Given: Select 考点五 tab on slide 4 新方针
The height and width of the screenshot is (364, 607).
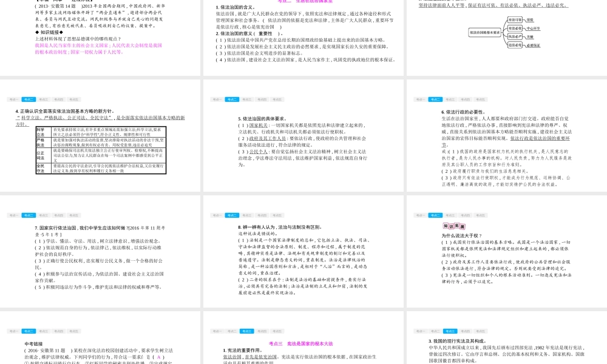Looking at the screenshot, I should 74,99.
